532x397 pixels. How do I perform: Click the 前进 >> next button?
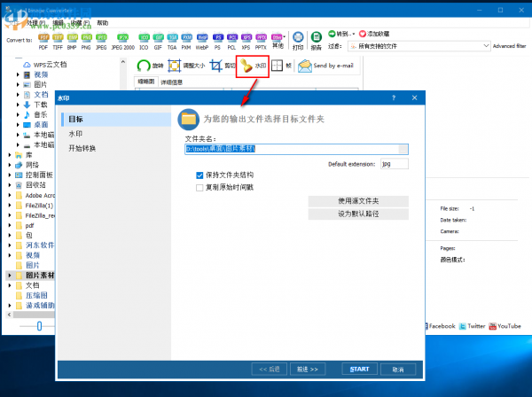[308, 370]
